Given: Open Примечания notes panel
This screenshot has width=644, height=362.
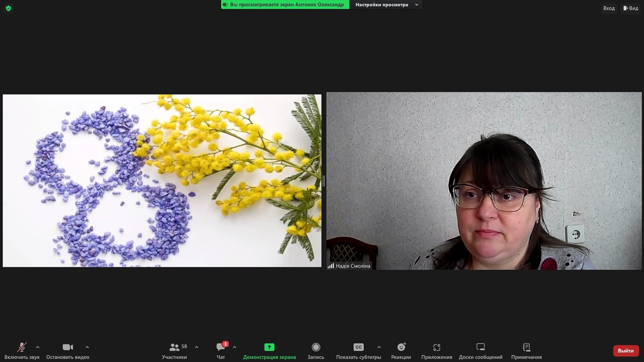Looking at the screenshot, I should click(x=526, y=351).
